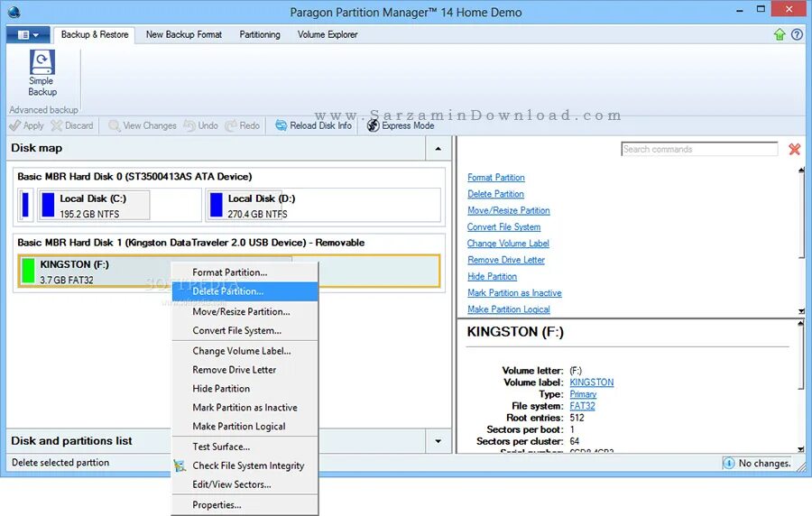The image size is (812, 516).
Task: Redo the last operation
Action: pos(243,125)
